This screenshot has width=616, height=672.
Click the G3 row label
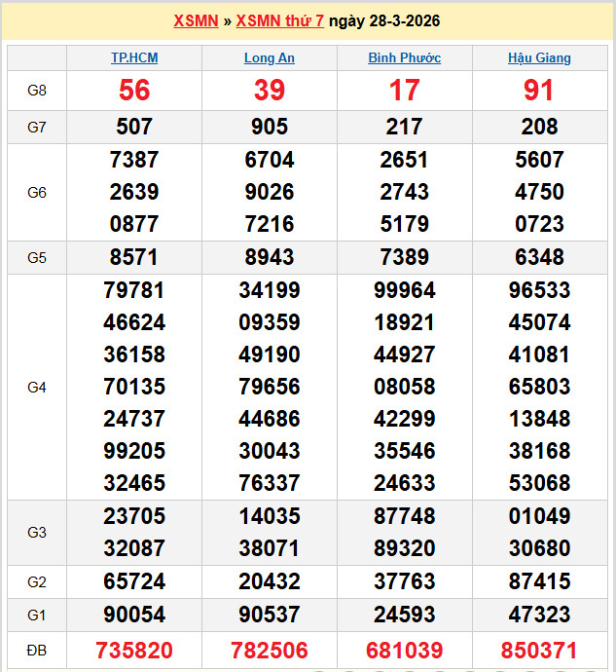pyautogui.click(x=37, y=533)
